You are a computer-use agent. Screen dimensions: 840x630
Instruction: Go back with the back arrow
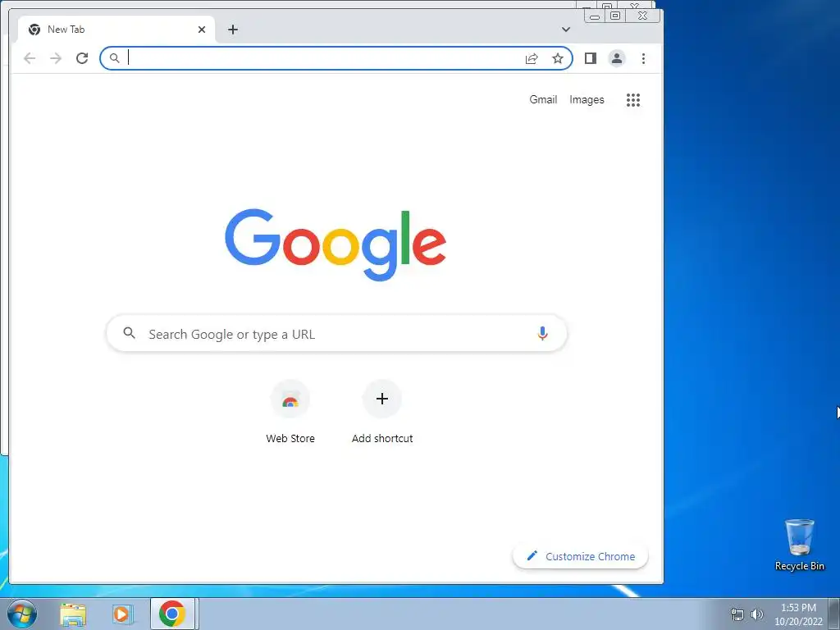point(30,58)
